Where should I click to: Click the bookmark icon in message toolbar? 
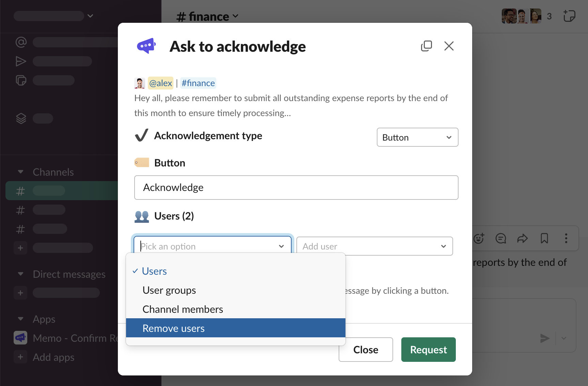(544, 238)
